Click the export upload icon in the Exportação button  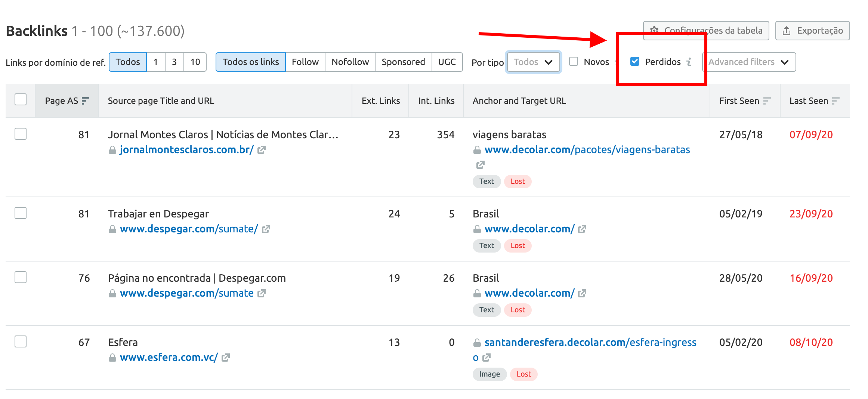pos(787,31)
